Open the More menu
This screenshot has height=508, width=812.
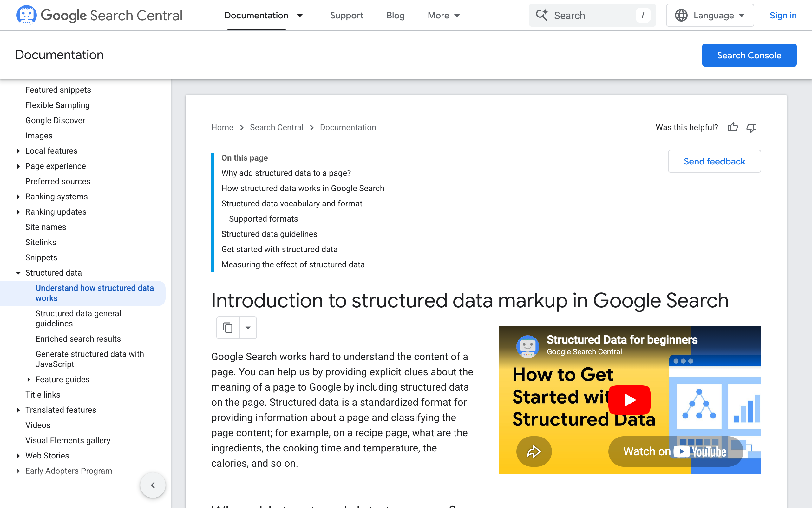point(443,16)
